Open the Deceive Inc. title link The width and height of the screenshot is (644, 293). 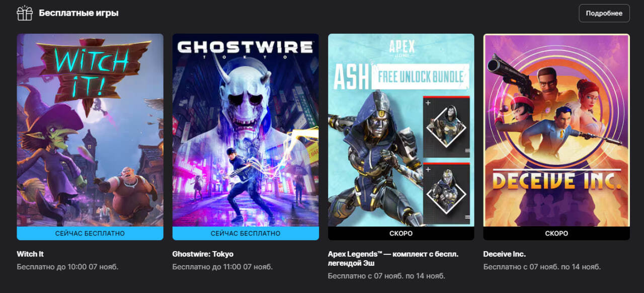505,254
